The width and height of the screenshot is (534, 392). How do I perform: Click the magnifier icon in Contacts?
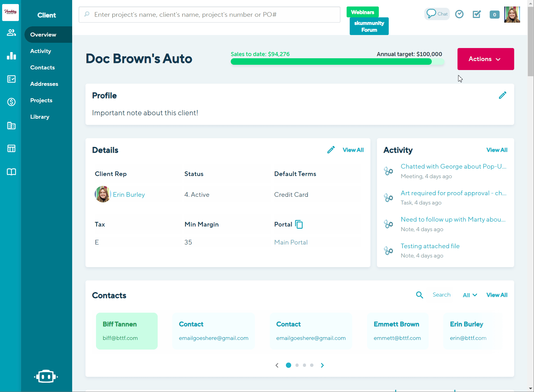[419, 295]
